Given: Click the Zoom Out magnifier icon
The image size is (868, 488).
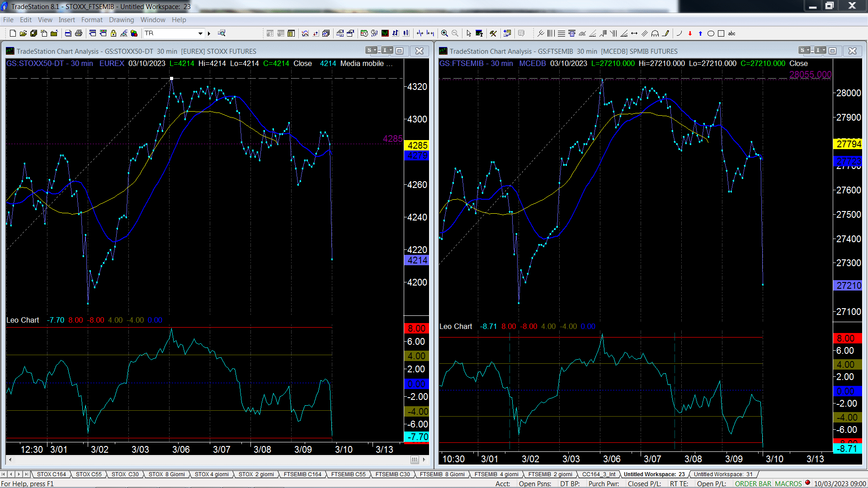Looking at the screenshot, I should [x=455, y=33].
